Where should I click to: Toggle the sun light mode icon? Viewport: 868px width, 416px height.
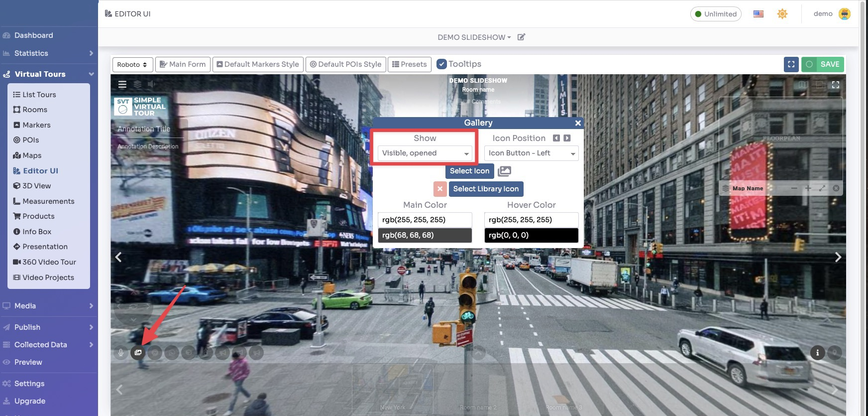click(782, 14)
